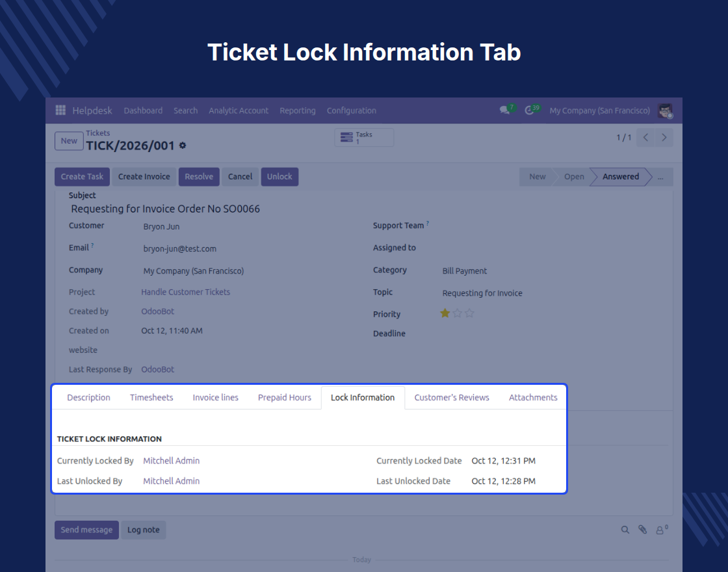The height and width of the screenshot is (572, 728).
Task: Click the Log note button
Action: pos(144,530)
